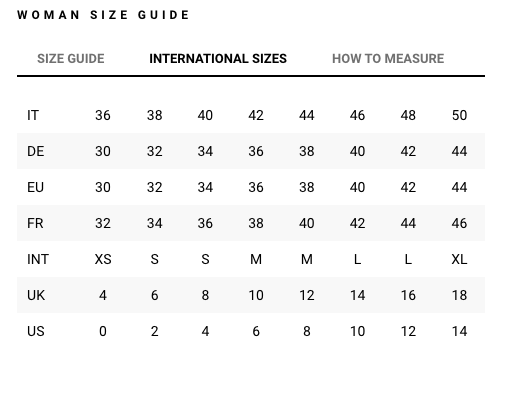Click the Woman Size Guide heading
The image size is (512, 394).
[x=103, y=15]
